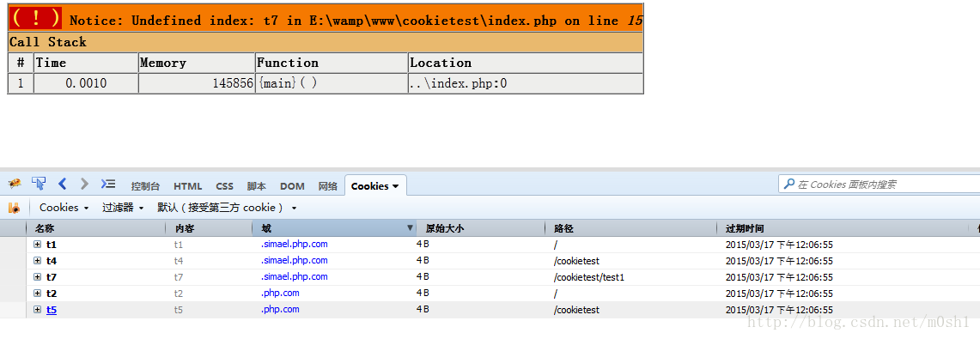Click the Undefined index notice message
Screen dimensions: 980x339
356,21
